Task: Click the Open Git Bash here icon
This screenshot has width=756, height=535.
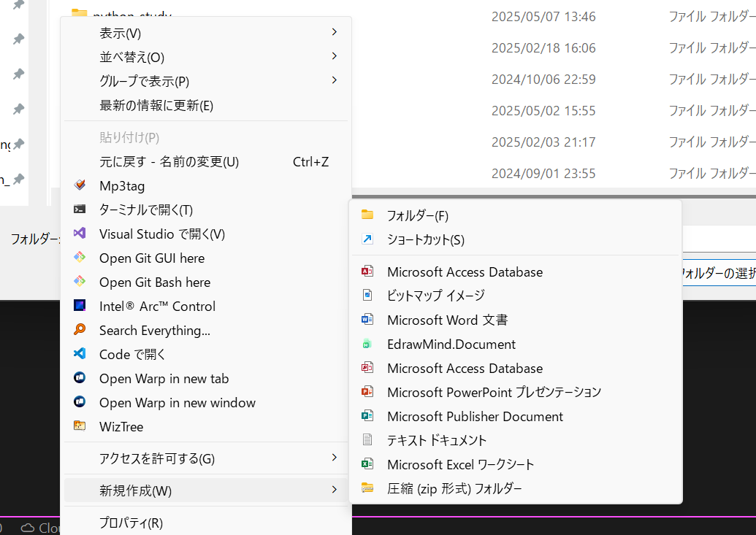Action: pos(80,282)
